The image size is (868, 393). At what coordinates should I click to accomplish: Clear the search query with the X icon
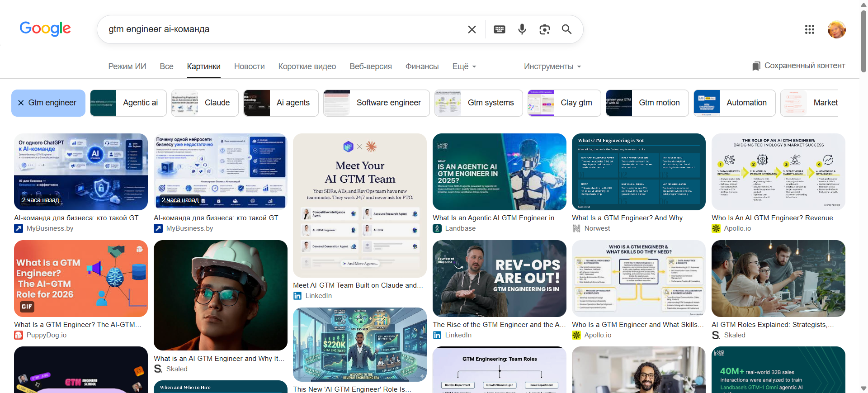tap(472, 29)
